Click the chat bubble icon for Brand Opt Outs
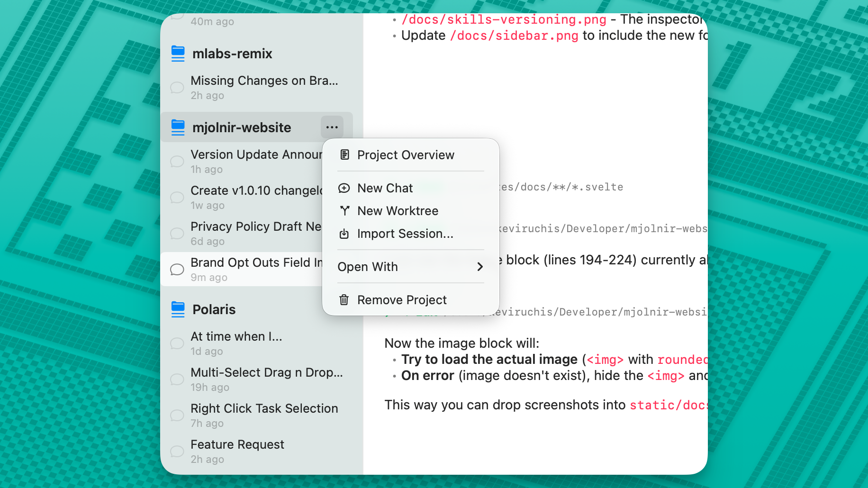This screenshot has width=868, height=488. click(177, 270)
